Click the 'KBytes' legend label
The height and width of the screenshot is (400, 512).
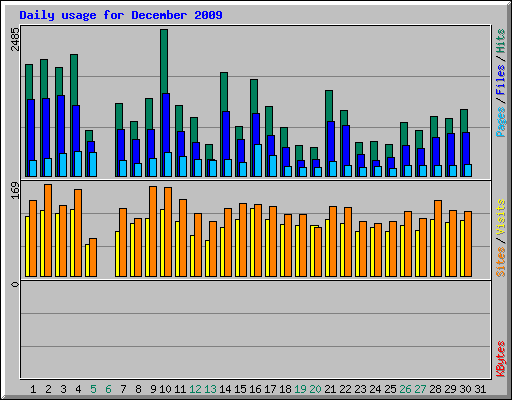click(x=500, y=359)
